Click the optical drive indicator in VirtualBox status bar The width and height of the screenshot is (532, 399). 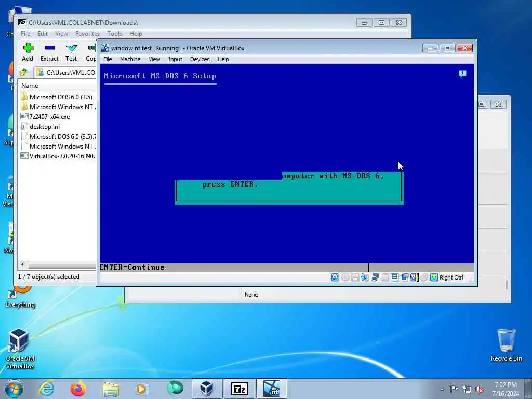coord(345,277)
